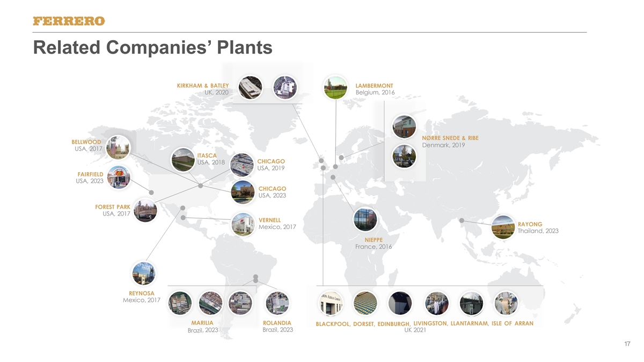The width and height of the screenshot is (644, 362).
Task: Select the 'UK 2021' caption
Action: (x=415, y=330)
